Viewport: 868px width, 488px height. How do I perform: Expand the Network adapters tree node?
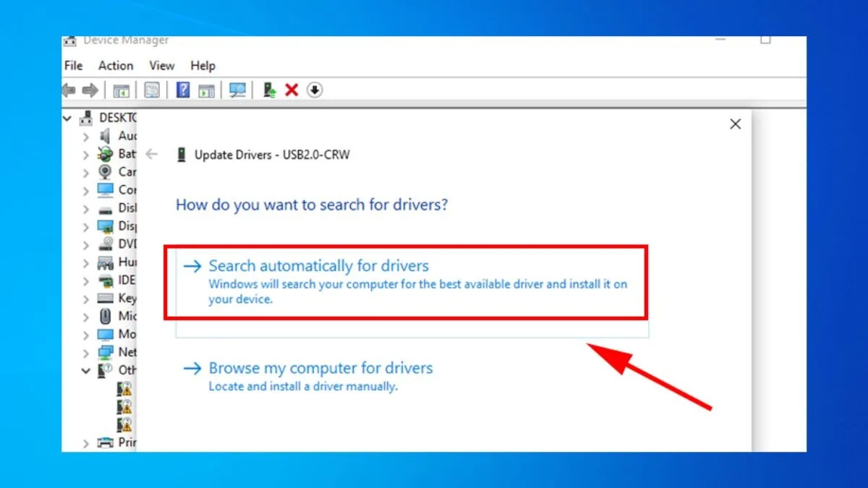point(86,352)
